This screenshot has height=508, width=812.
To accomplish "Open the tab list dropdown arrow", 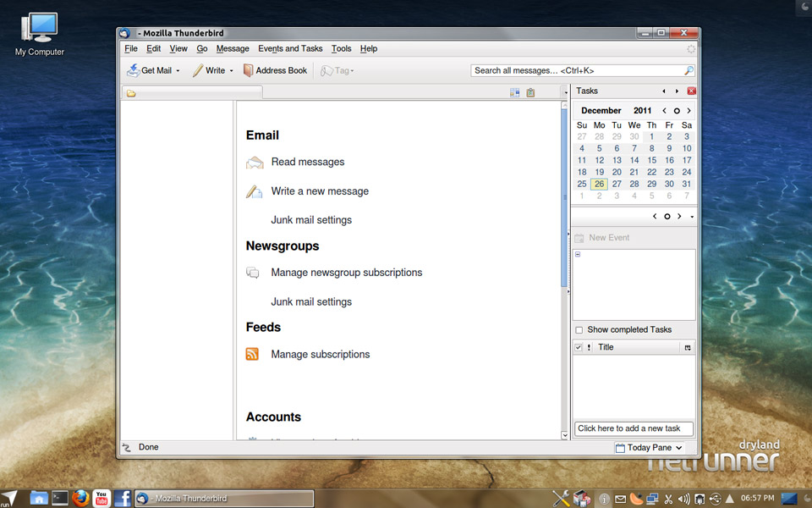I will click(x=566, y=92).
